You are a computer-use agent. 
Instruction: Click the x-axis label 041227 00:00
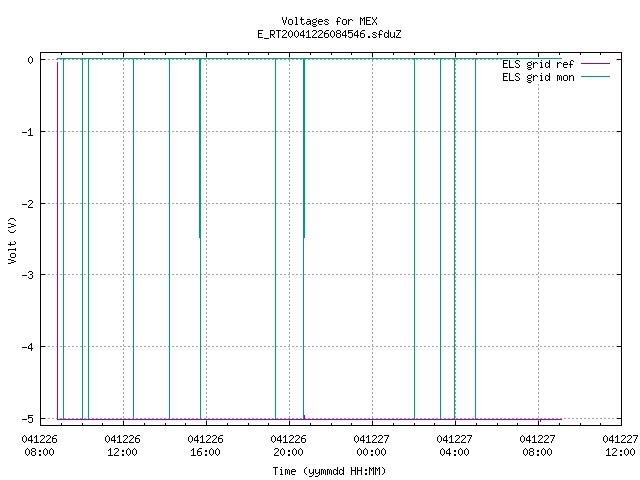point(371,446)
